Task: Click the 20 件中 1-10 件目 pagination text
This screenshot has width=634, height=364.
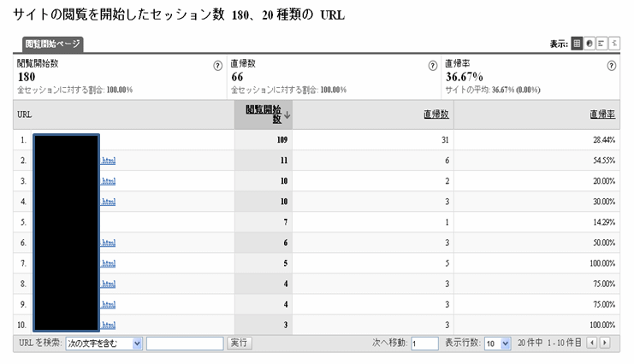Action: pos(549,343)
